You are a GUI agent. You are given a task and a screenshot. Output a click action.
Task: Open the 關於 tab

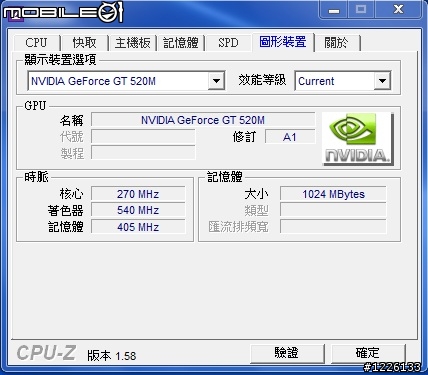[x=336, y=43]
